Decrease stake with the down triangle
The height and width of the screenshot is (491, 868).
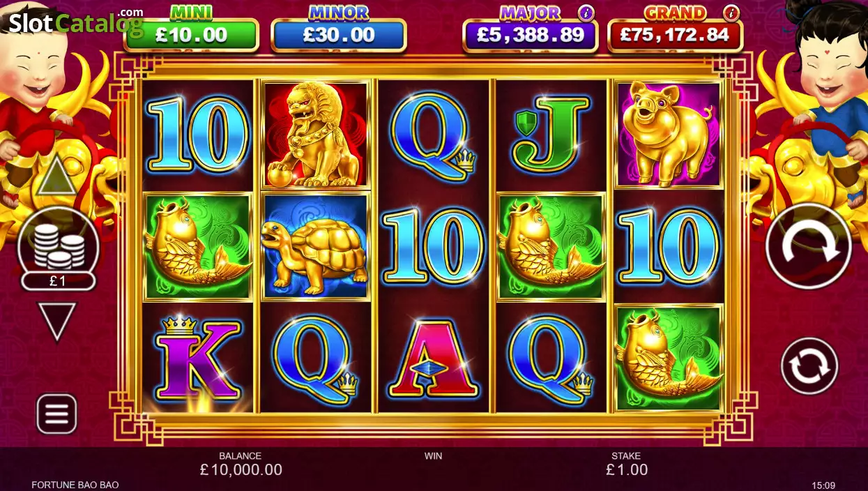coord(56,322)
